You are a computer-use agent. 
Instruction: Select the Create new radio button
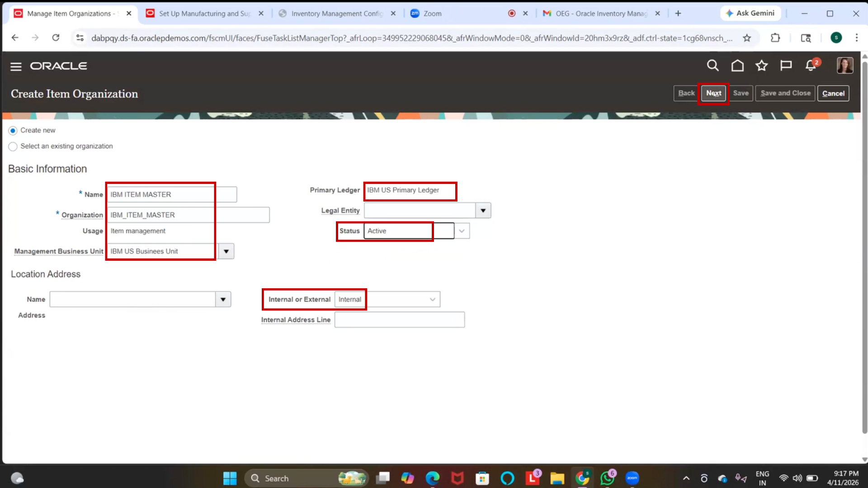pyautogui.click(x=13, y=131)
